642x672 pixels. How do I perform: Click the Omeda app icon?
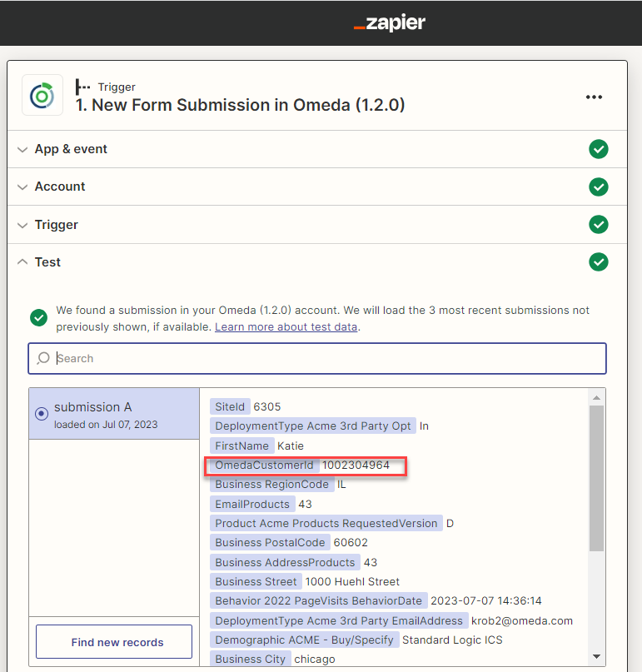[41, 97]
